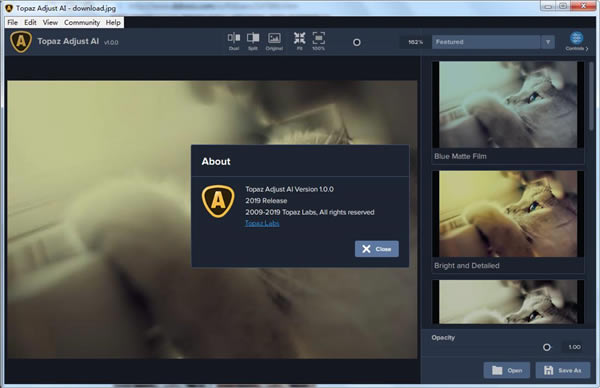The image size is (600, 388).
Task: Click the Opacity label
Action: 443,337
